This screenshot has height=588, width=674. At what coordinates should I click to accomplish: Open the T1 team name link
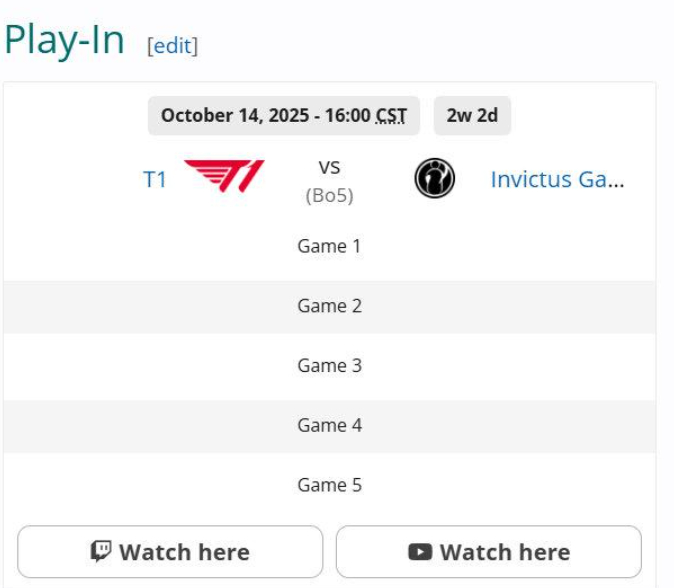click(154, 180)
